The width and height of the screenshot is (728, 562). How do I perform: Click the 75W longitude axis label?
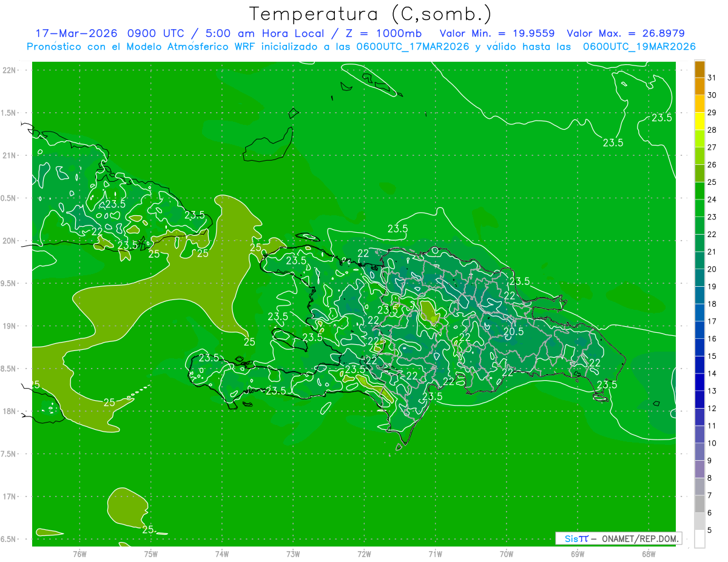pyautogui.click(x=151, y=554)
